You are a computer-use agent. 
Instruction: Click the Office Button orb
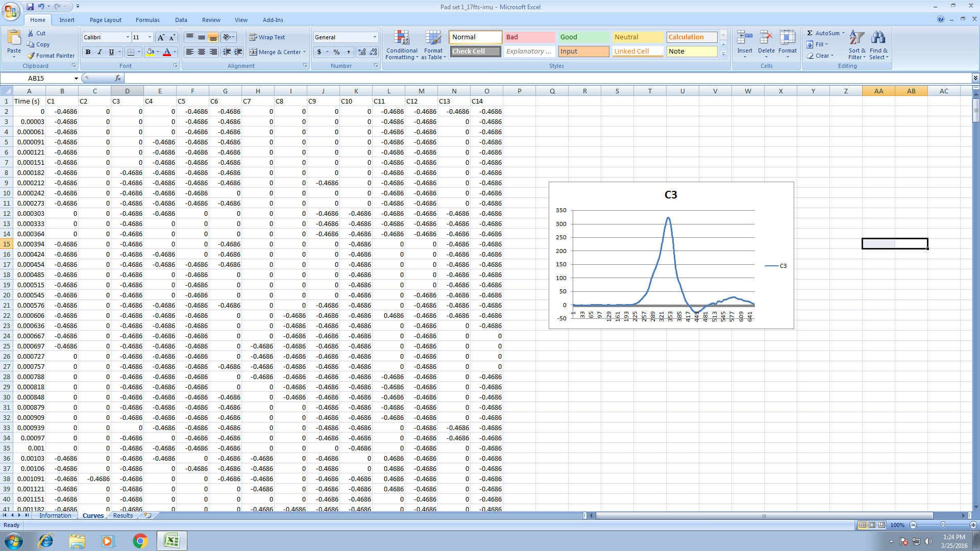click(x=11, y=10)
